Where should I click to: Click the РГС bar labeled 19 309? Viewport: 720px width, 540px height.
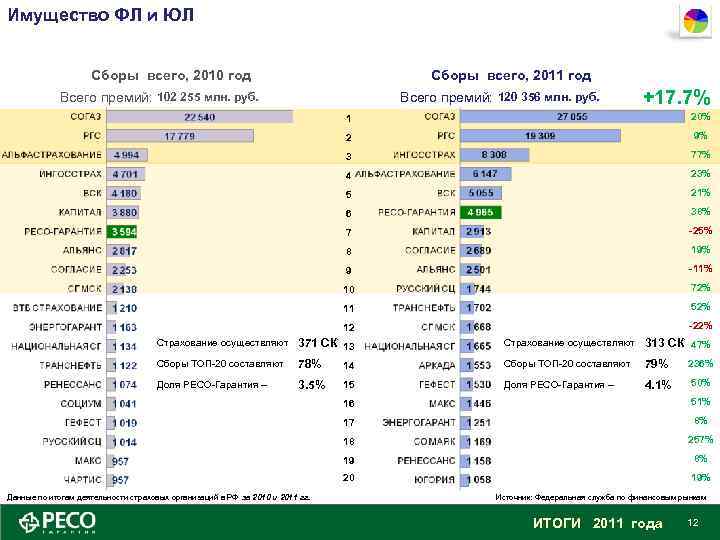click(x=540, y=136)
